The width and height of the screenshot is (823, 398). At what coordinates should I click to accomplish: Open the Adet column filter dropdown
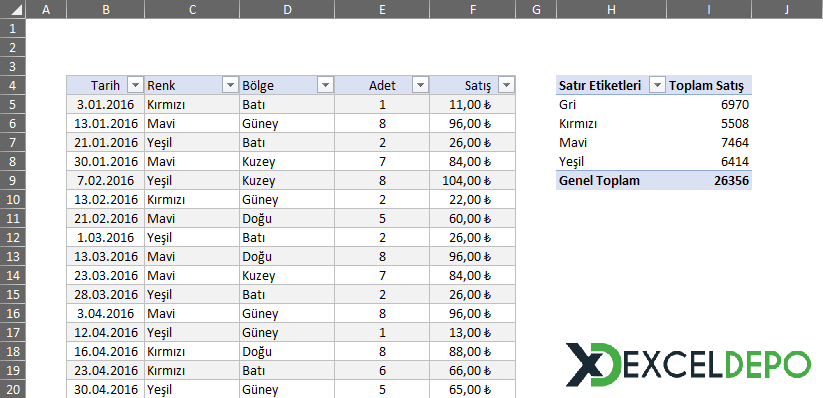coord(420,85)
